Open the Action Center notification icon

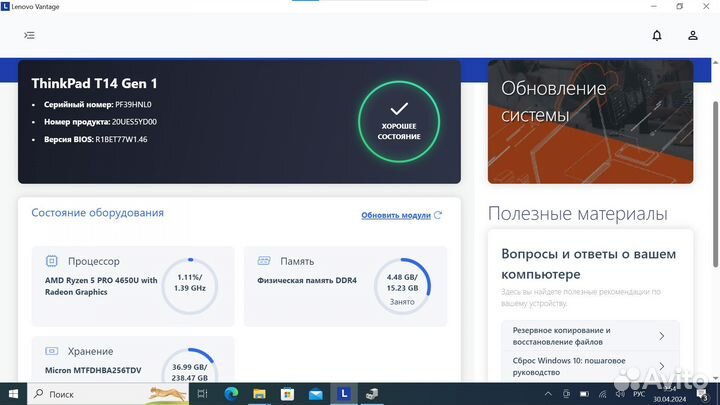[x=702, y=394]
